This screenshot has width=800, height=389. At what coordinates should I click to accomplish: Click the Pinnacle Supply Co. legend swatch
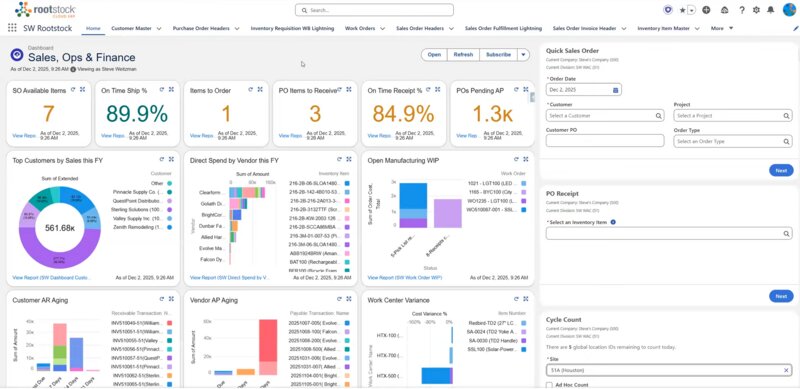point(169,192)
